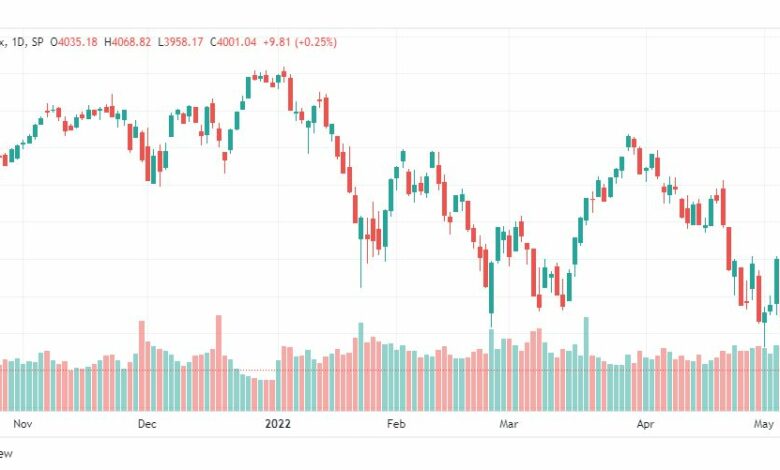Click the tall green volume bar in mid-March
The image size is (780, 470).
[x=586, y=364]
